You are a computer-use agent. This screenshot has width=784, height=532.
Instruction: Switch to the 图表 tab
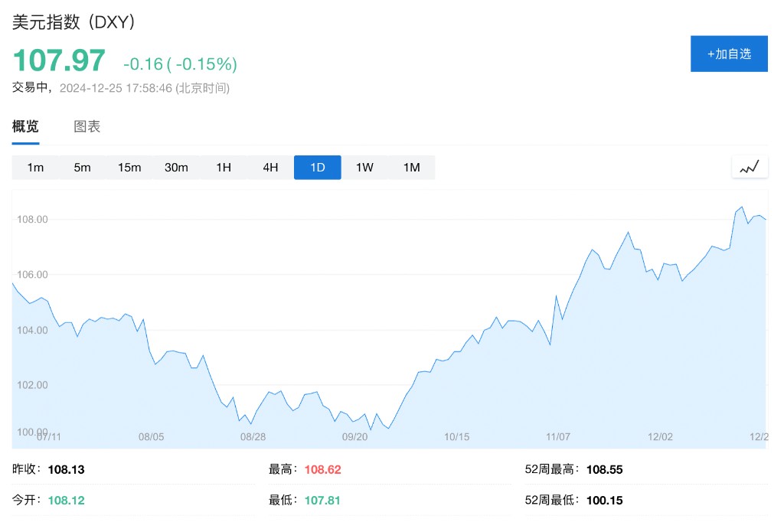[87, 126]
